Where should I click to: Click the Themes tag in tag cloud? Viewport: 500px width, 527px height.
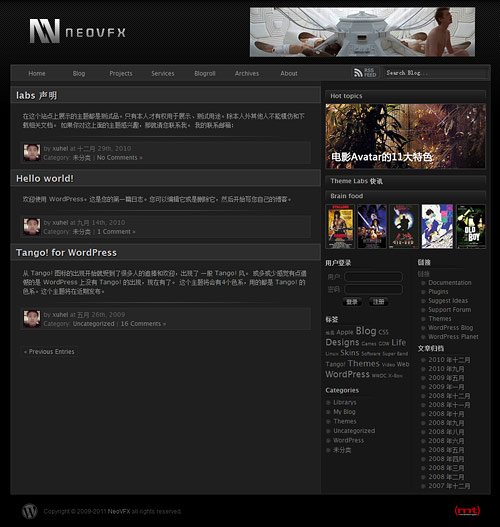tap(364, 364)
